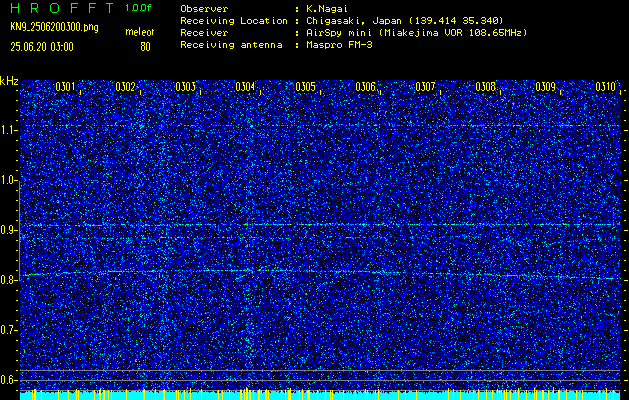629x400 pixels.
Task: Click the 0305 time marker
Action: (x=305, y=87)
